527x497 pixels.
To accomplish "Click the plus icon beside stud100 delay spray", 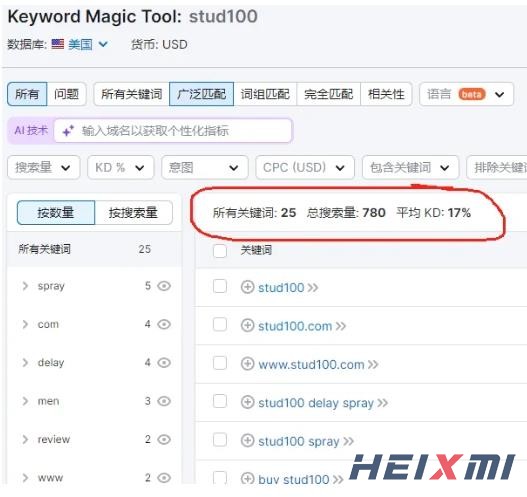I will tap(247, 402).
